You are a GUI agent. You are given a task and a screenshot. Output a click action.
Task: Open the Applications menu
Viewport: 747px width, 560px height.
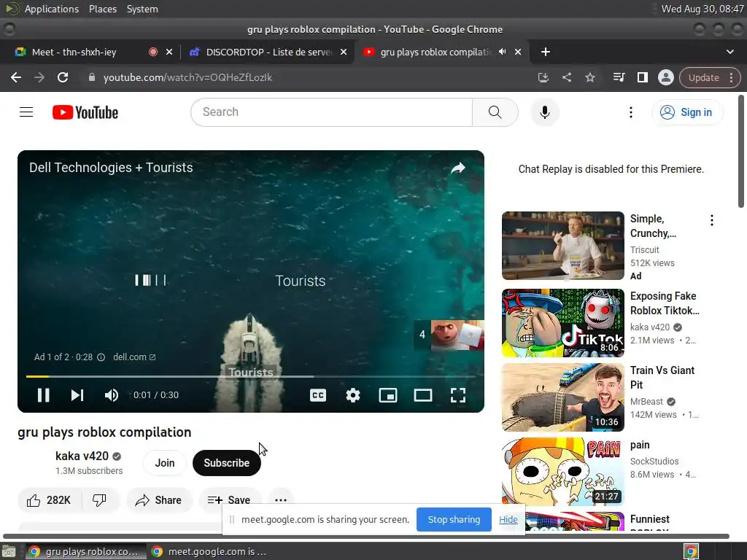pyautogui.click(x=52, y=9)
